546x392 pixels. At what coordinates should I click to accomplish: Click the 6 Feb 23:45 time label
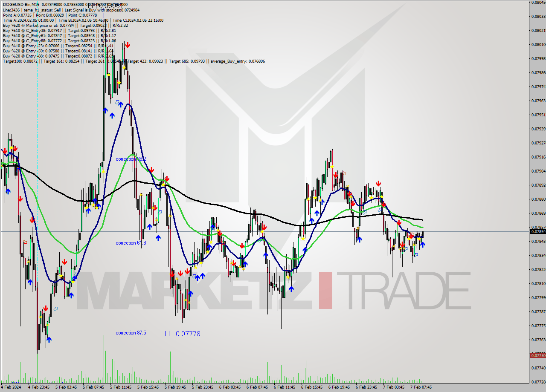[x=366, y=387]
